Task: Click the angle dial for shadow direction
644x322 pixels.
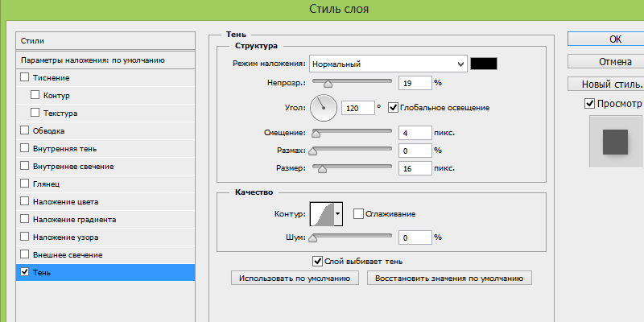Action: point(324,107)
